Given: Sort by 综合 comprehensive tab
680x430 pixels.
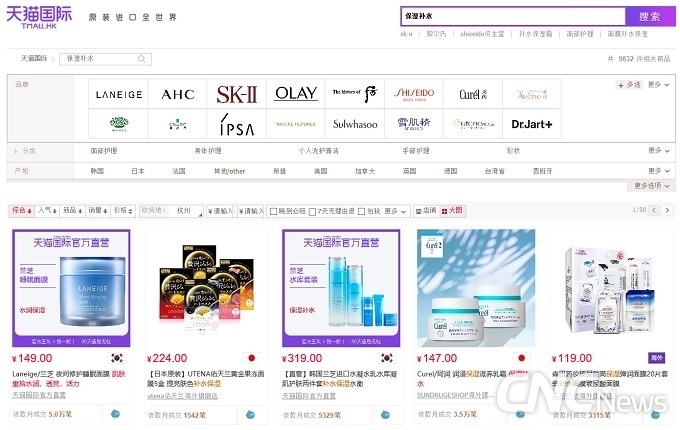Looking at the screenshot, I should pos(22,211).
